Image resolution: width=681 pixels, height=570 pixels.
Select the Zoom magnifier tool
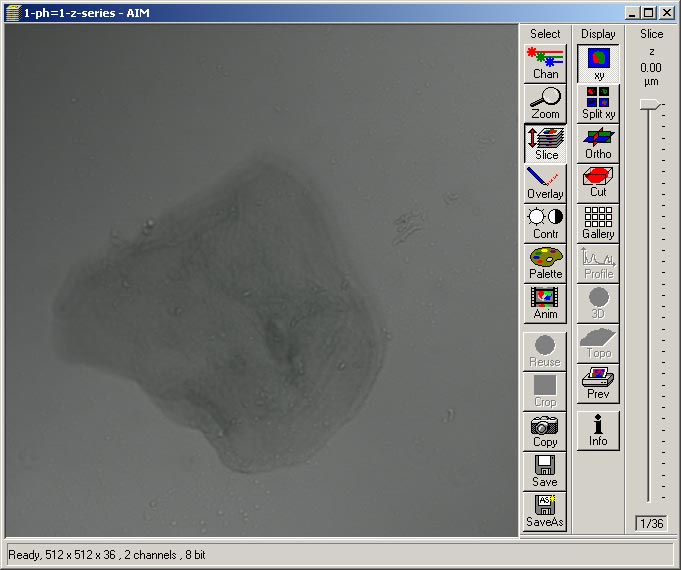pos(545,103)
